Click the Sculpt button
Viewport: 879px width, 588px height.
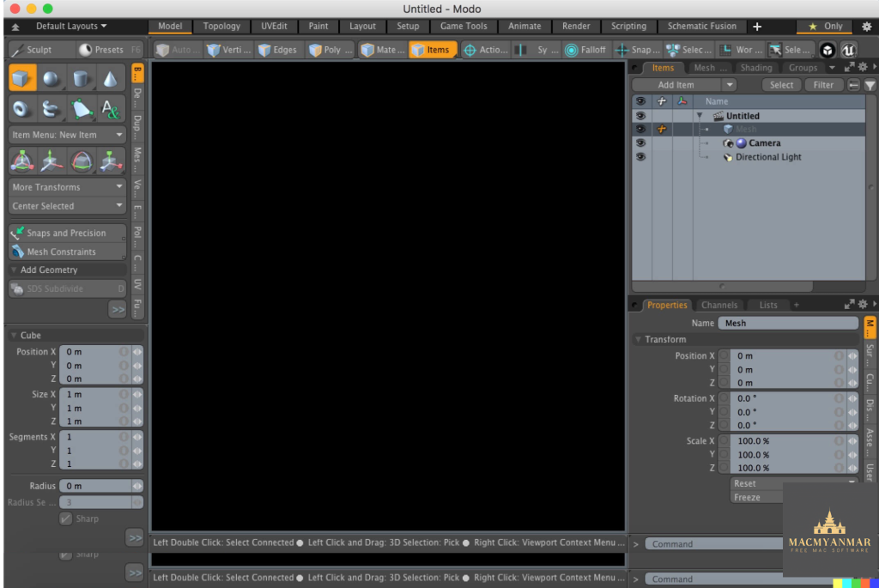click(x=39, y=50)
